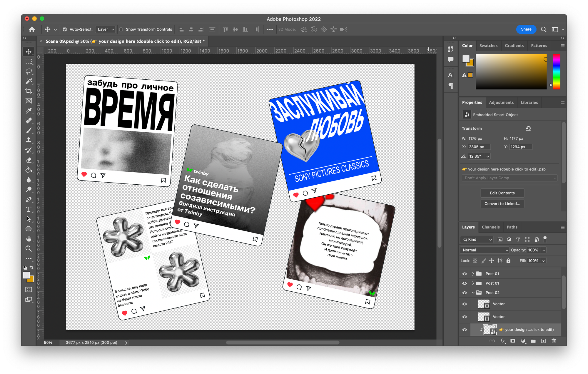Select the Crop tool
The width and height of the screenshot is (588, 374).
pos(29,91)
